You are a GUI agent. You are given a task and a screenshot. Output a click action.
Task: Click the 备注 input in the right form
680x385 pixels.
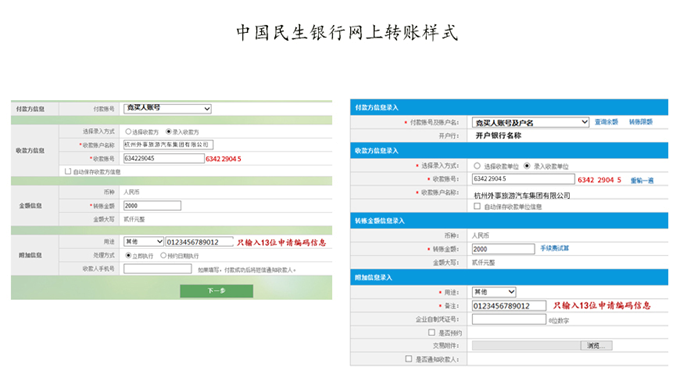point(509,306)
